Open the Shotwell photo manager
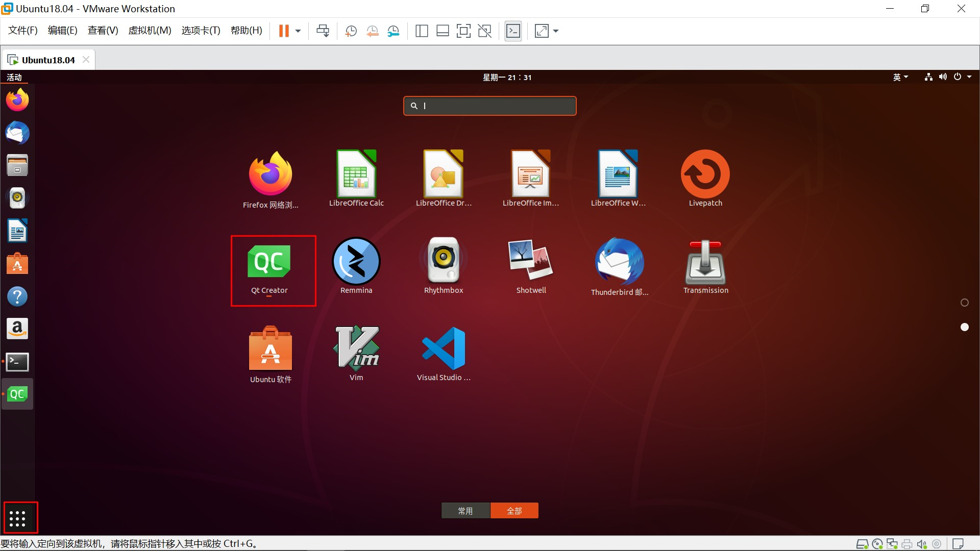 click(x=531, y=261)
